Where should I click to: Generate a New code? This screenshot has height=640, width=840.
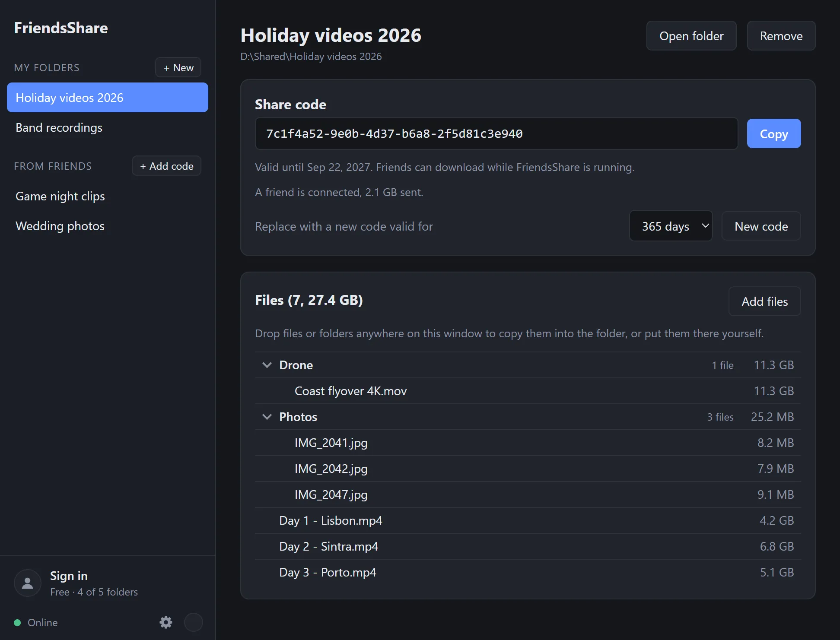click(x=761, y=226)
